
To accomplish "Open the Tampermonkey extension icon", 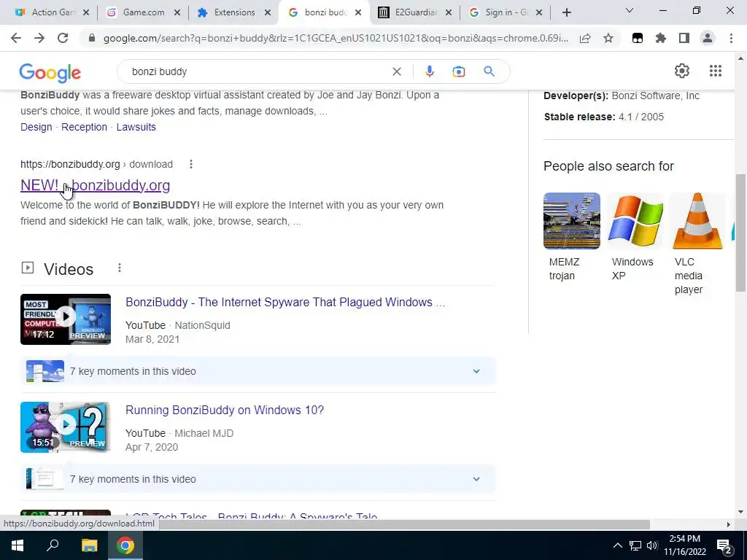I will 638,38.
